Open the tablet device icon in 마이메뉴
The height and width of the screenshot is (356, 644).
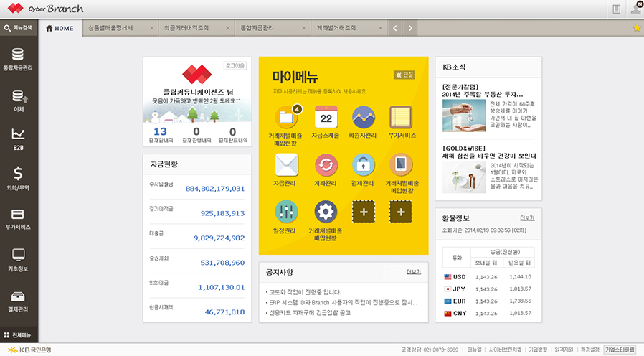point(401,165)
